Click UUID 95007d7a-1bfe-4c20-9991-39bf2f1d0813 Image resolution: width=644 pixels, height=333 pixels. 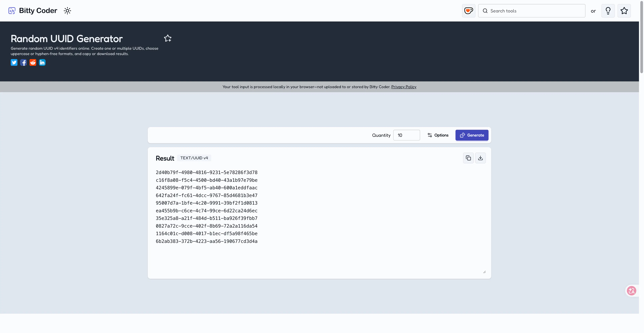coord(206,203)
